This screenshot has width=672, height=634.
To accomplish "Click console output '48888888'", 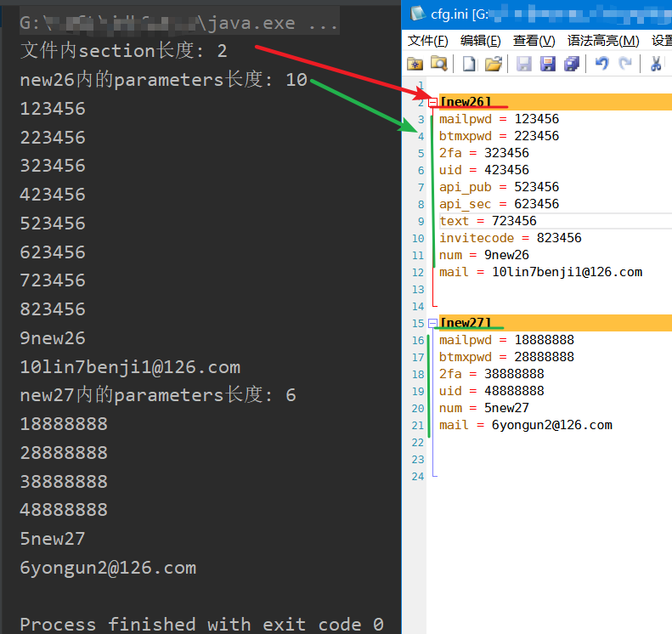I will (x=64, y=510).
